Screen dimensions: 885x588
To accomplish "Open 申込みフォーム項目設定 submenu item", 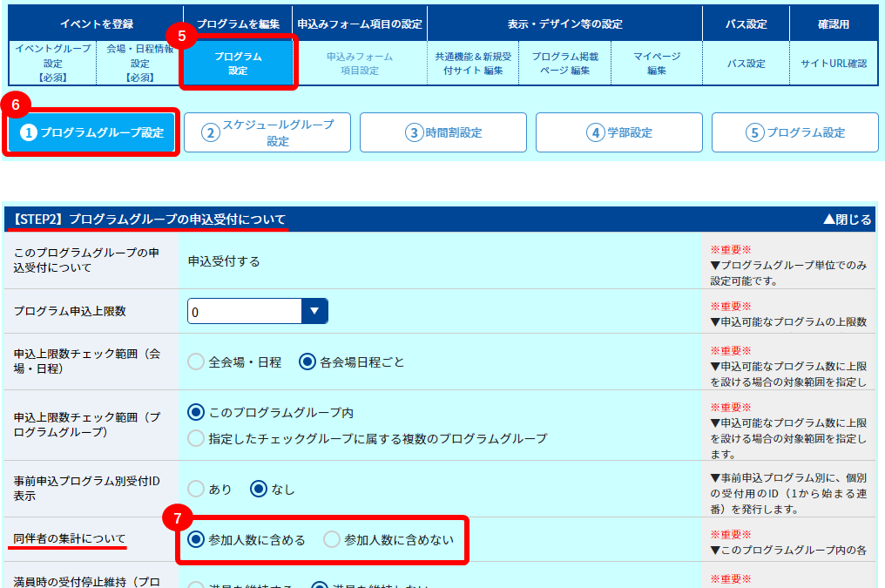I will click(360, 64).
